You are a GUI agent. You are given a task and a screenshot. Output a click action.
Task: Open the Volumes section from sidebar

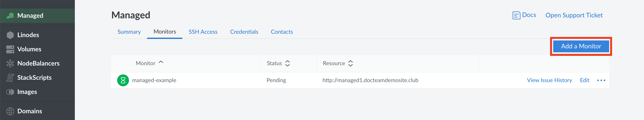(x=10, y=49)
